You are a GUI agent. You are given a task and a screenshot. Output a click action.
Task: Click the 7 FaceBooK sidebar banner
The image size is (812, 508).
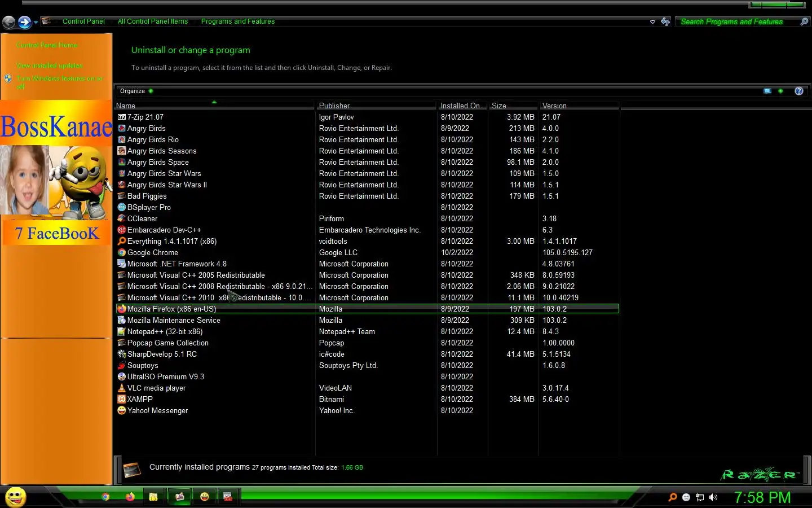56,233
